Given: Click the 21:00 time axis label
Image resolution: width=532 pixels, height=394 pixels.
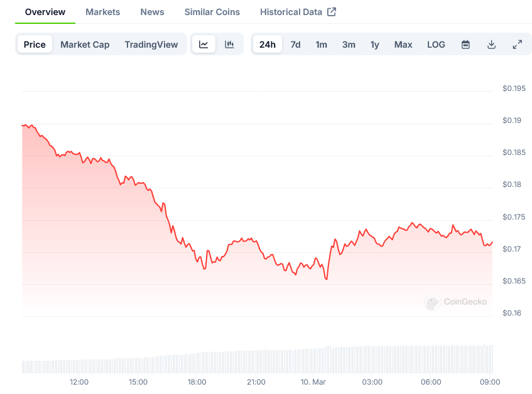Looking at the screenshot, I should tap(256, 382).
